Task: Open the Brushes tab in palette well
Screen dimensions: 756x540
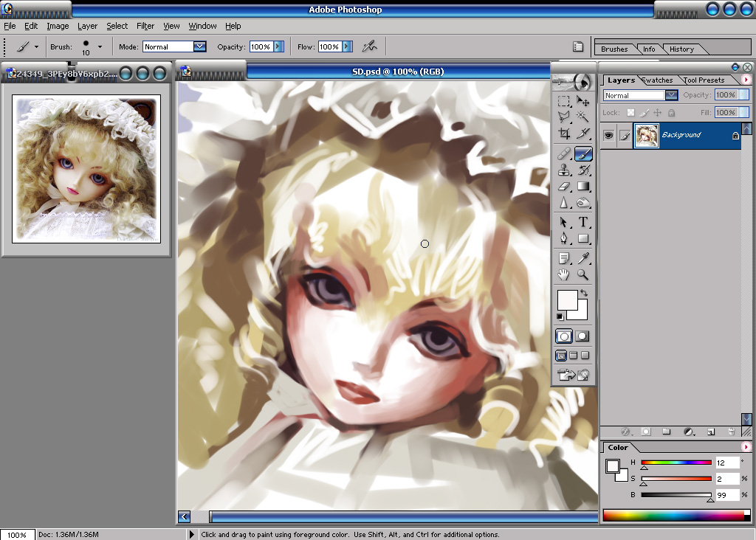Action: (x=614, y=49)
